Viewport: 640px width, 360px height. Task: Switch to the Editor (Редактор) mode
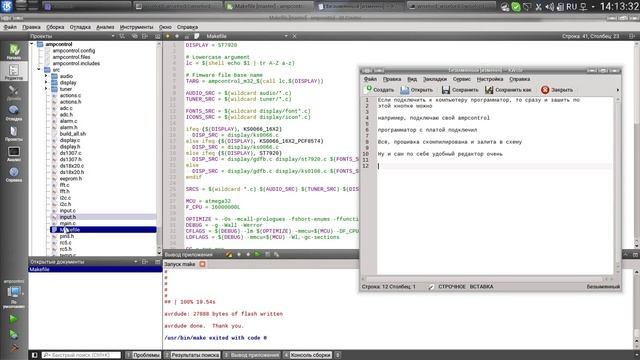[x=14, y=72]
